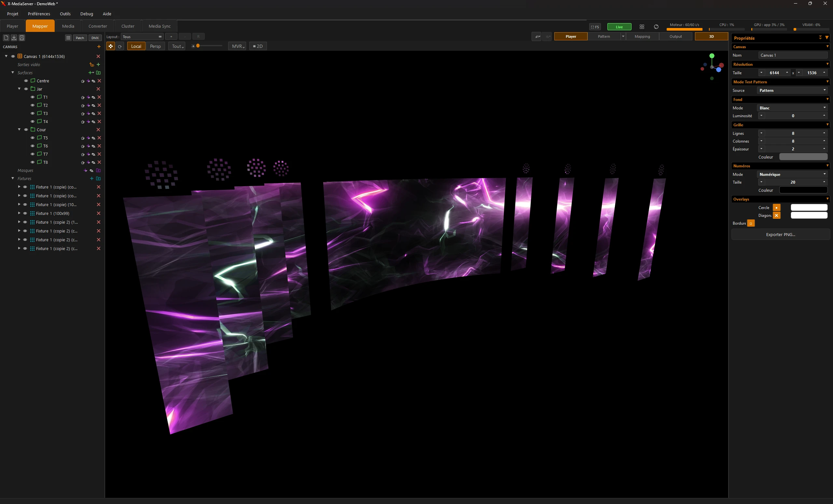Click the purple add-point icon on Centre row
Viewport: 833px width, 504px height.
pos(88,81)
